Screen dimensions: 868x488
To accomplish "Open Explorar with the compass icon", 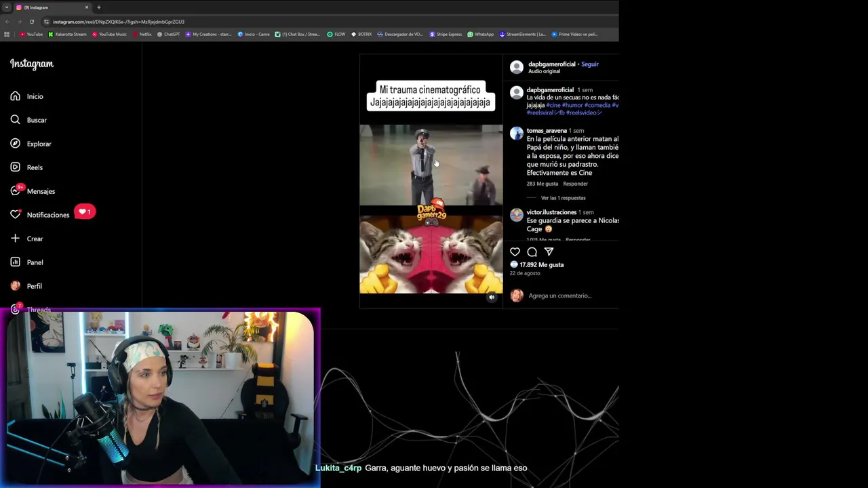I will 15,144.
